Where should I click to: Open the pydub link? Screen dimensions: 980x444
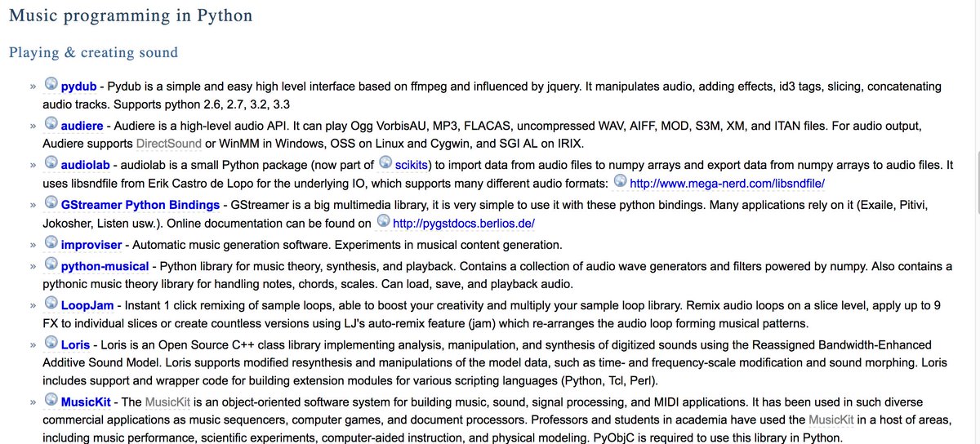tap(79, 86)
